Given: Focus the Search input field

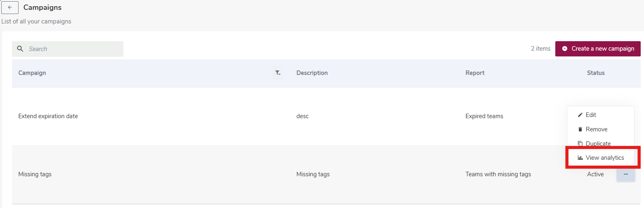Looking at the screenshot, I should 68,49.
